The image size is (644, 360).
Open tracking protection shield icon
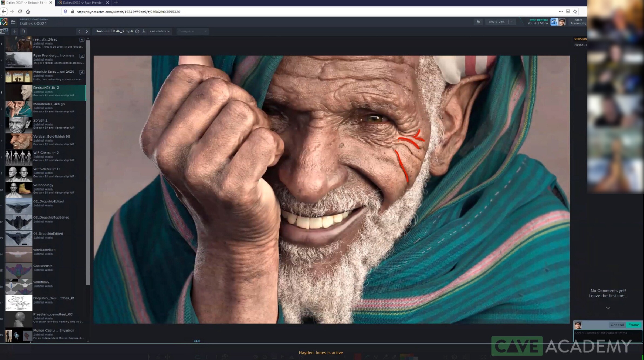tap(65, 12)
